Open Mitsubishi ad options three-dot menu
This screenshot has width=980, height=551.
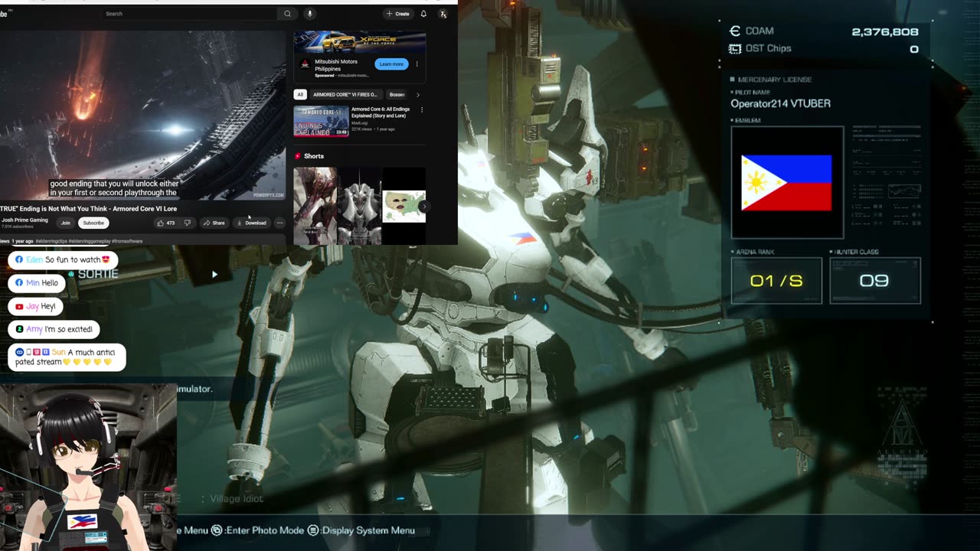pyautogui.click(x=417, y=64)
